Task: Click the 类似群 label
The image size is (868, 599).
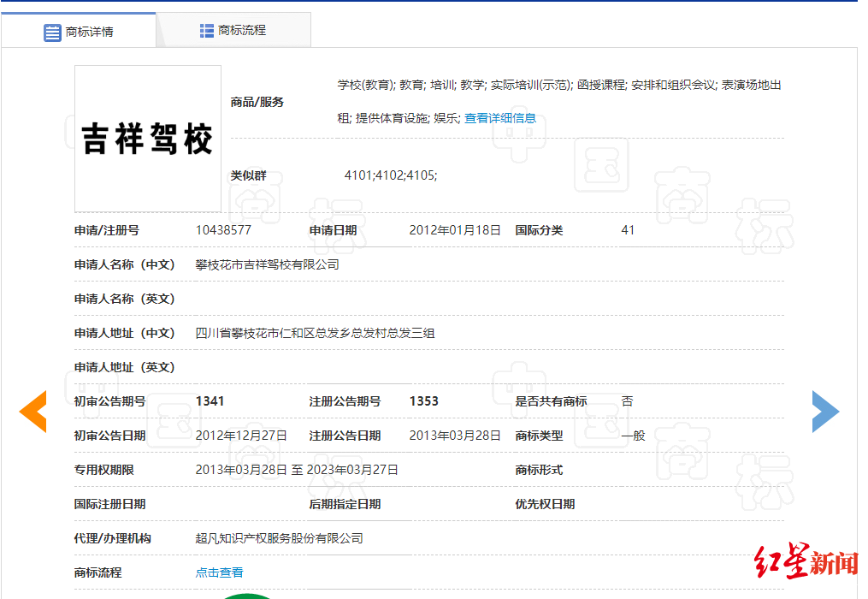Action: (x=249, y=175)
